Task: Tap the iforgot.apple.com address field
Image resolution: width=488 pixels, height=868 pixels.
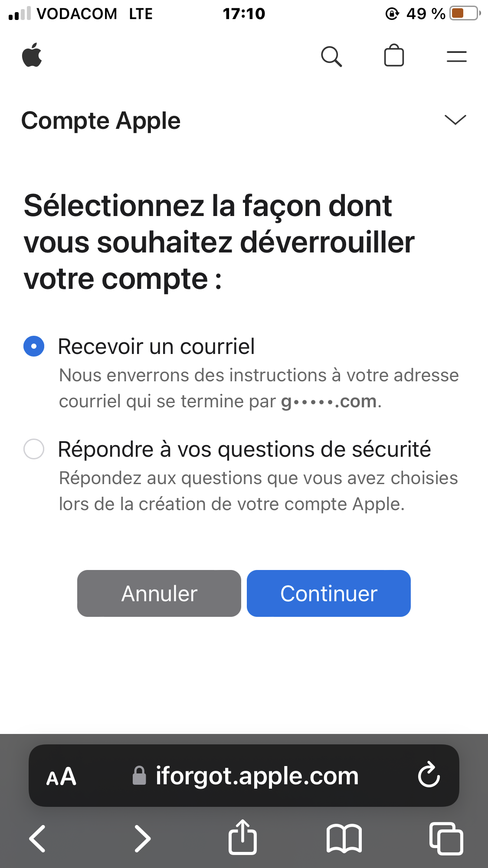Action: click(257, 776)
